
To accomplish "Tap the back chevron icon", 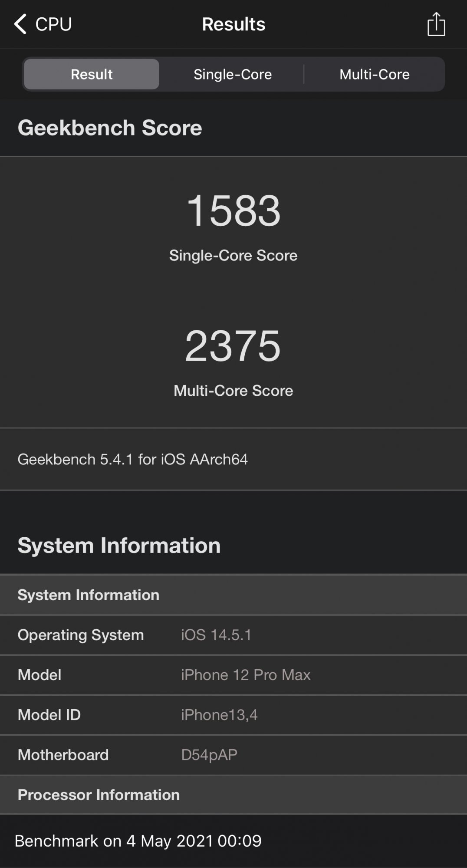I will click(x=20, y=24).
